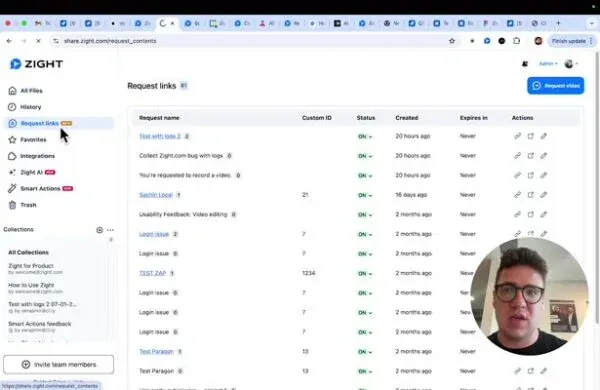
Task: Open status dropdown for Usability Feedback row
Action: [365, 215]
